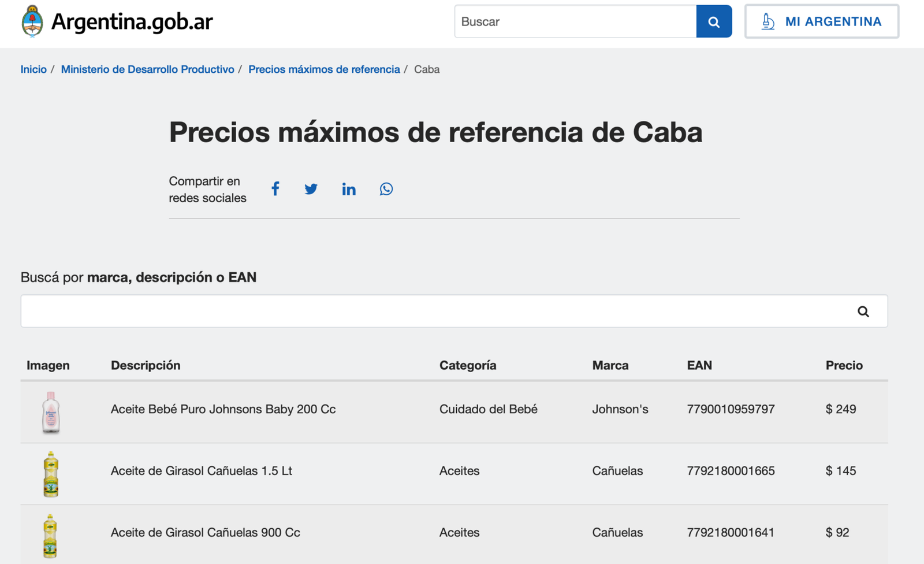This screenshot has height=564, width=924.
Task: Focus the Buscar site search field
Action: coord(575,21)
